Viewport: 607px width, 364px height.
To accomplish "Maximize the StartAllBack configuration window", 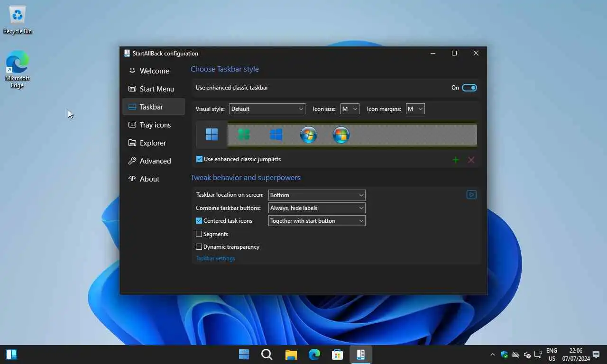I will pos(454,53).
